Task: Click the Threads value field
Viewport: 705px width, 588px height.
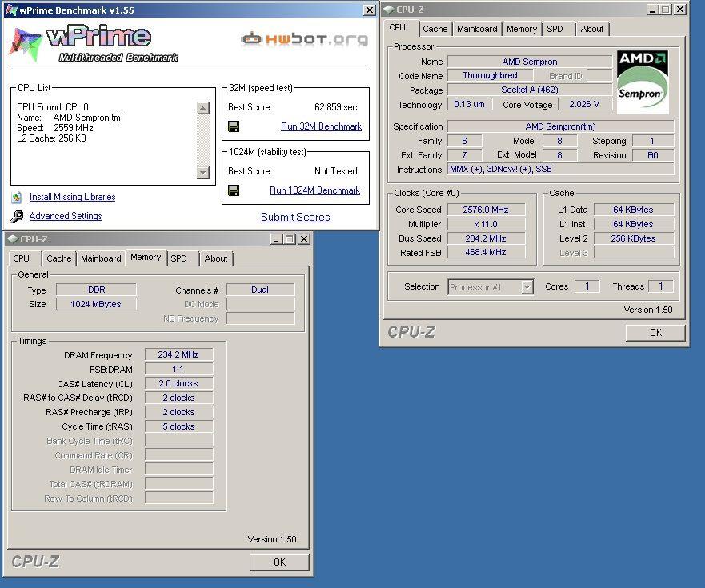Action: coord(661,286)
